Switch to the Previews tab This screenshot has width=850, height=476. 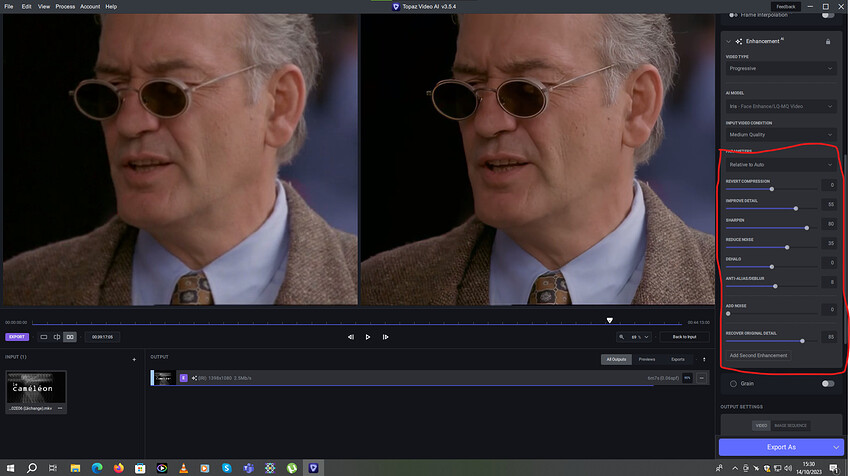coord(647,359)
